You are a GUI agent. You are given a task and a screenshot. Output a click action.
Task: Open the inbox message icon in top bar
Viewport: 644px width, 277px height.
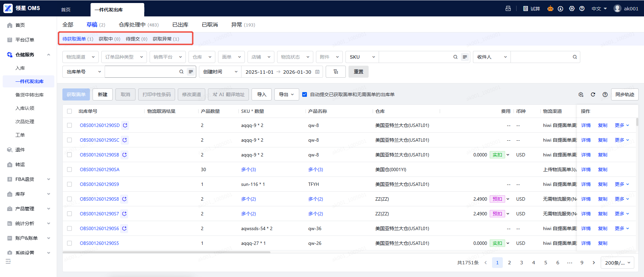(x=508, y=9)
